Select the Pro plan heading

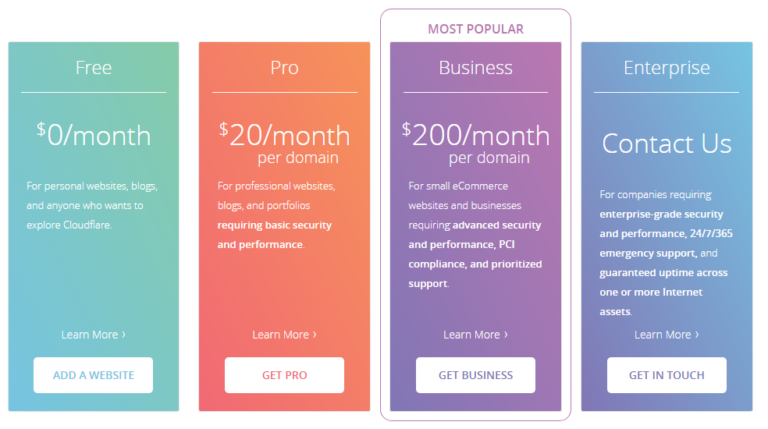click(285, 68)
